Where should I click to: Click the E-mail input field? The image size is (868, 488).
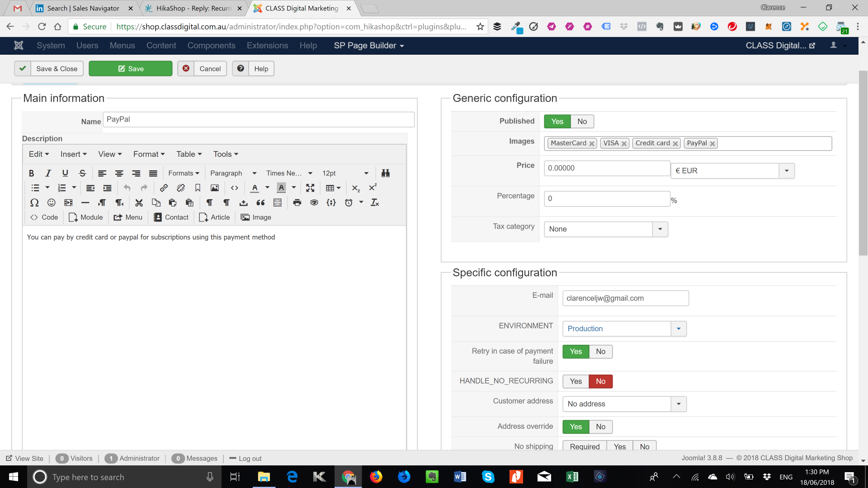pos(625,298)
